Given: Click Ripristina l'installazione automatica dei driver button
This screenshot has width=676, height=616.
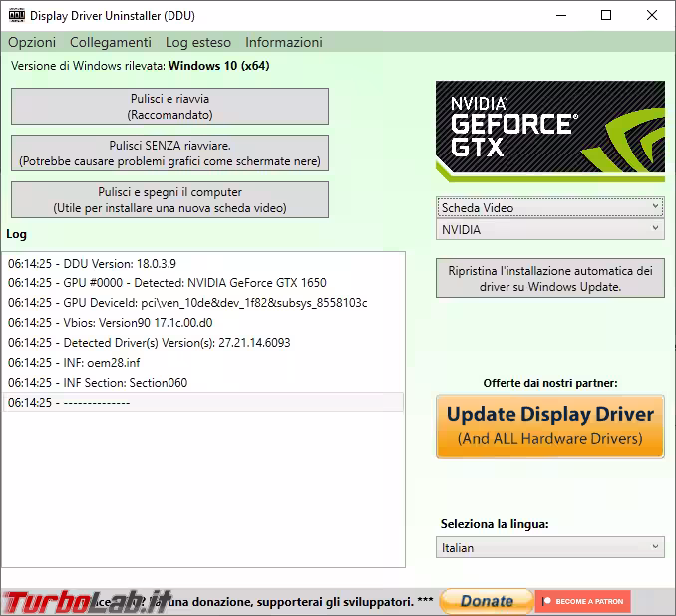Looking at the screenshot, I should coord(549,278).
